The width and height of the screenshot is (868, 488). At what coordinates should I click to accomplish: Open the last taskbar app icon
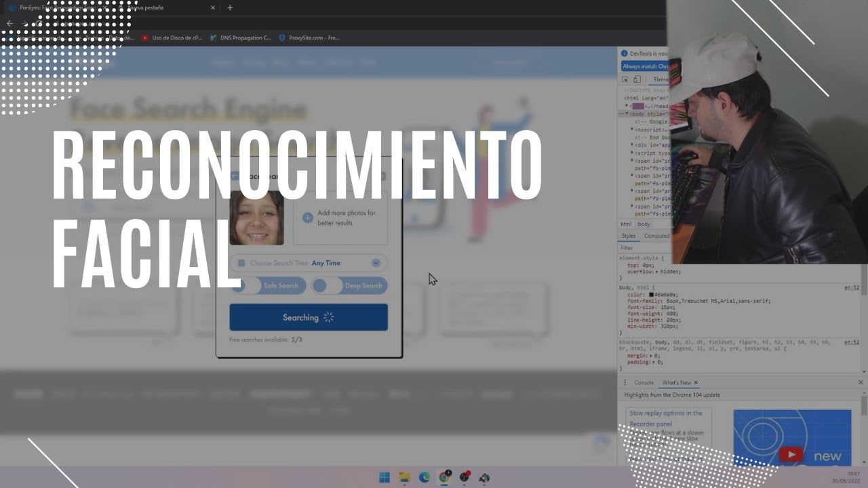coord(484,477)
